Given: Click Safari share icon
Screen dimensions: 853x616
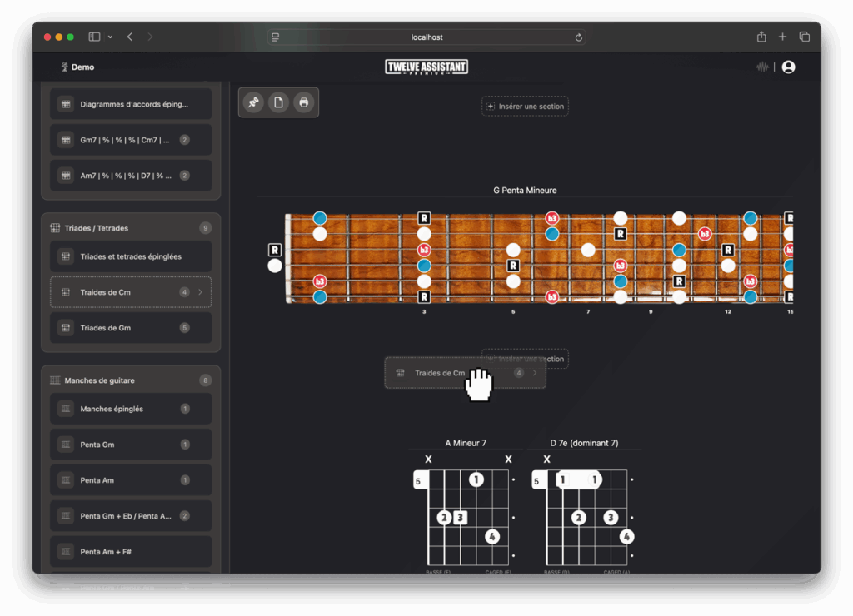Looking at the screenshot, I should (x=761, y=37).
